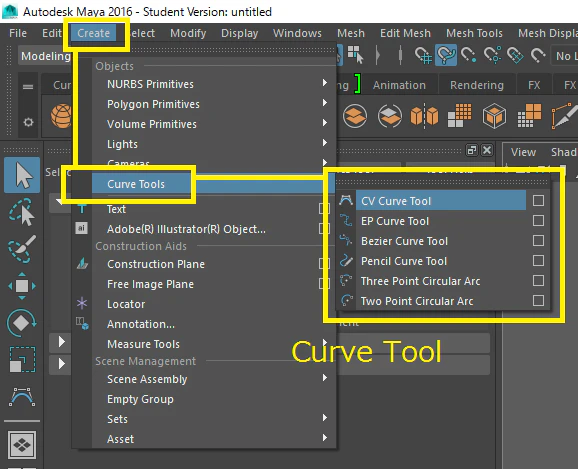Expand Scene Assembly submenu
The width and height of the screenshot is (578, 469).
(x=324, y=378)
